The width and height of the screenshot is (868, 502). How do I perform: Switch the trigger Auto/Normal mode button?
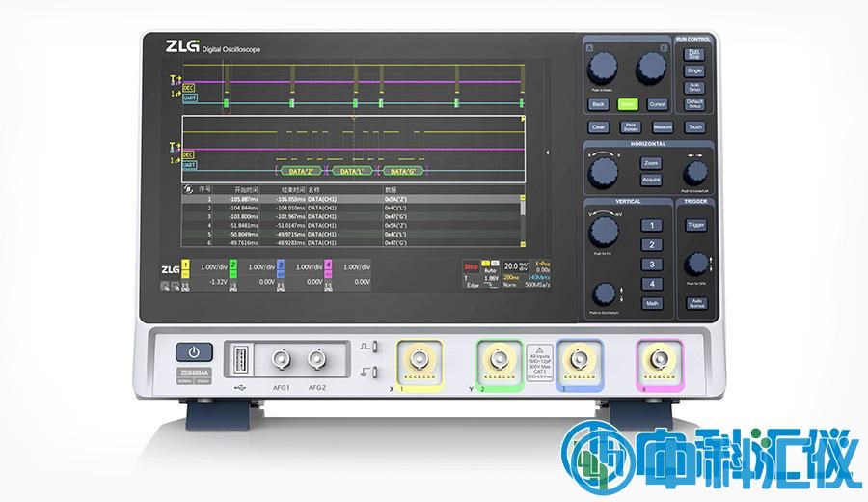(x=694, y=303)
